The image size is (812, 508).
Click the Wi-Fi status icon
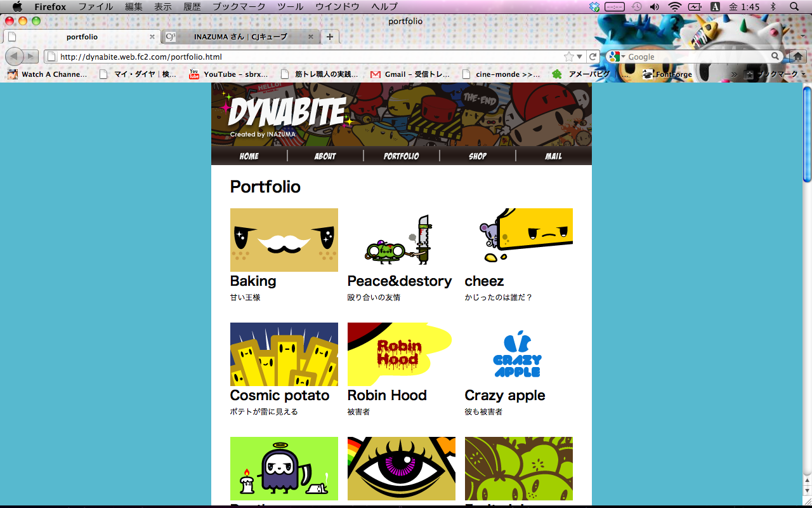[674, 6]
